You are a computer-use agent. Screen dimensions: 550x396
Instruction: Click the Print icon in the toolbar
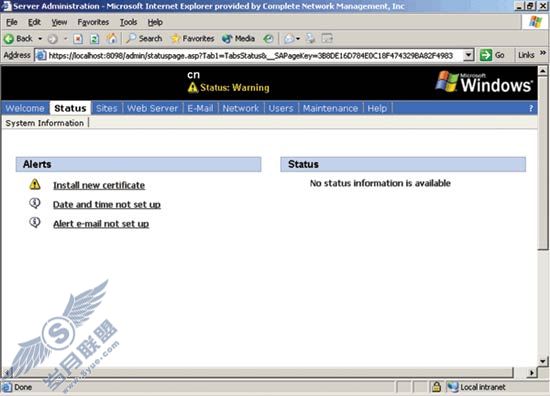(310, 39)
